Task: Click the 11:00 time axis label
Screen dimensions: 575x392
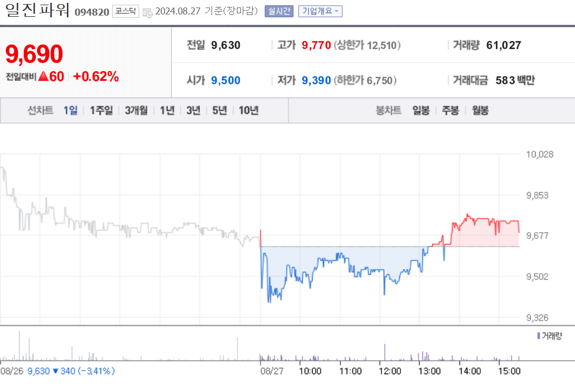Action: 350,371
